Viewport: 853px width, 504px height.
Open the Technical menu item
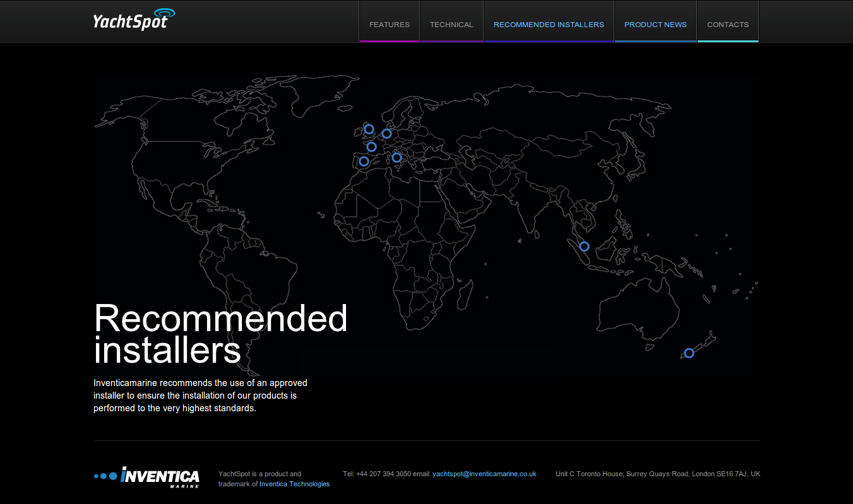click(451, 25)
